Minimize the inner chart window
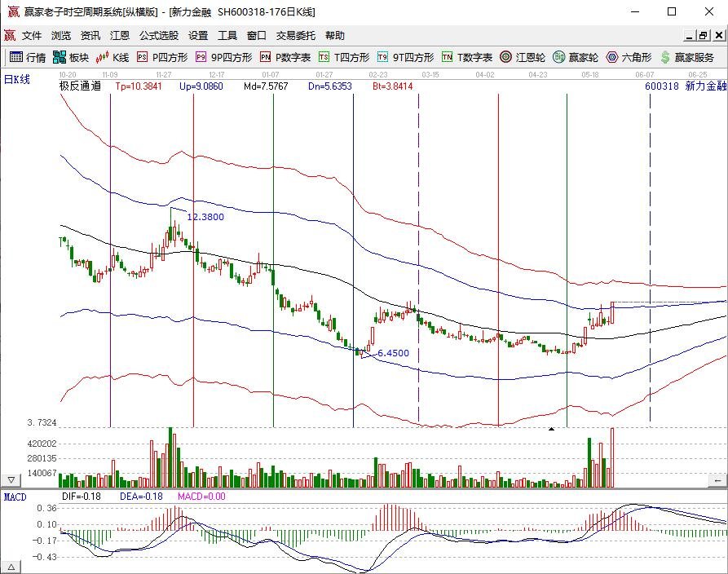The width and height of the screenshot is (728, 574). 690,35
